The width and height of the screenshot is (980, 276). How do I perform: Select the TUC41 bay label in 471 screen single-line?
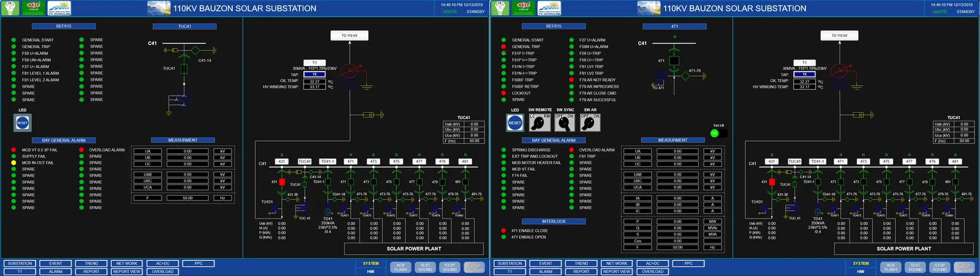click(794, 162)
